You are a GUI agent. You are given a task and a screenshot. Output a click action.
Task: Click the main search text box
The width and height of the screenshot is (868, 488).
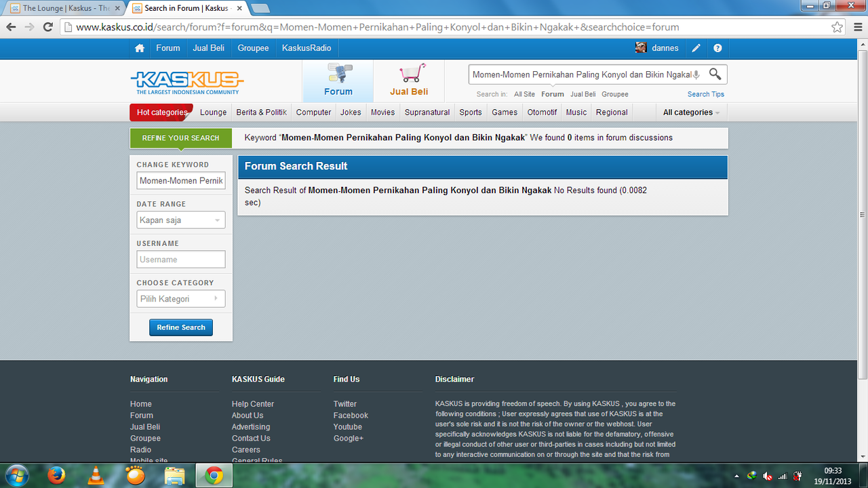[x=581, y=75]
